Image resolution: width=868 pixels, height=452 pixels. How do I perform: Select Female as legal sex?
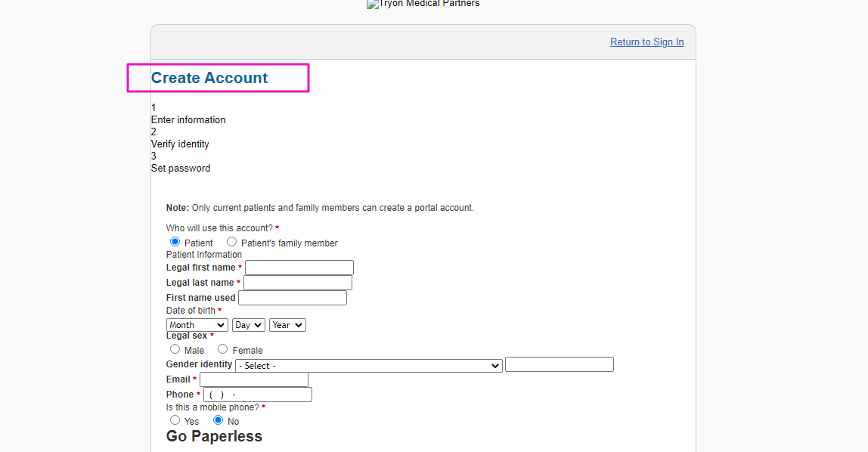point(222,349)
